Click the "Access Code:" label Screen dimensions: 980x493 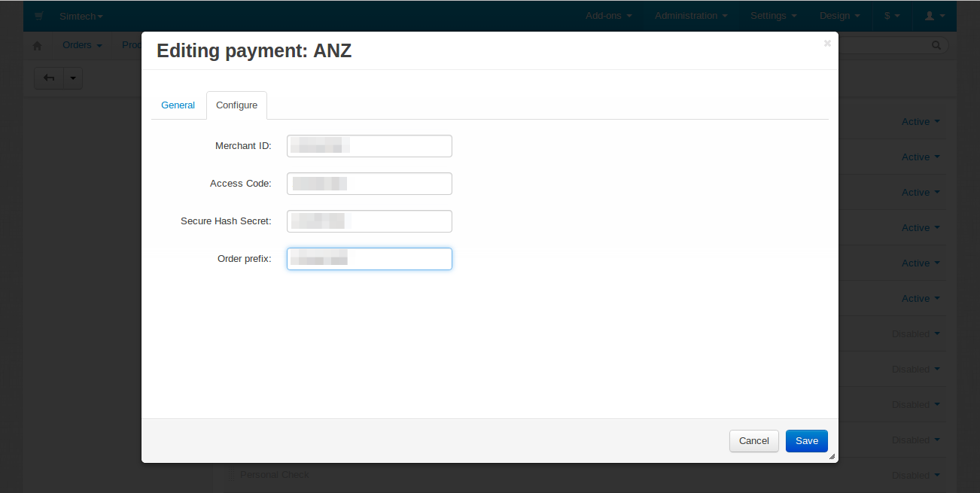pyautogui.click(x=241, y=184)
